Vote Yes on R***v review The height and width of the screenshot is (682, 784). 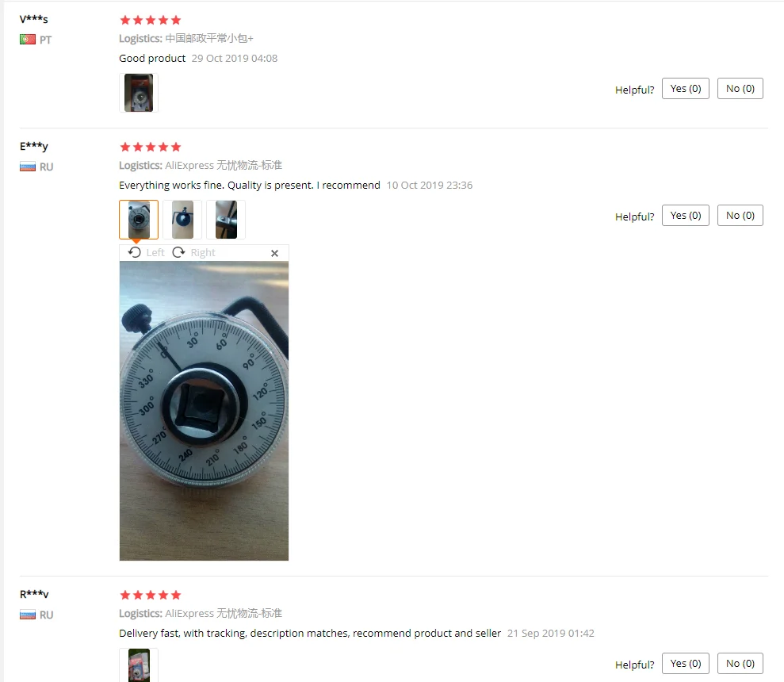686,663
